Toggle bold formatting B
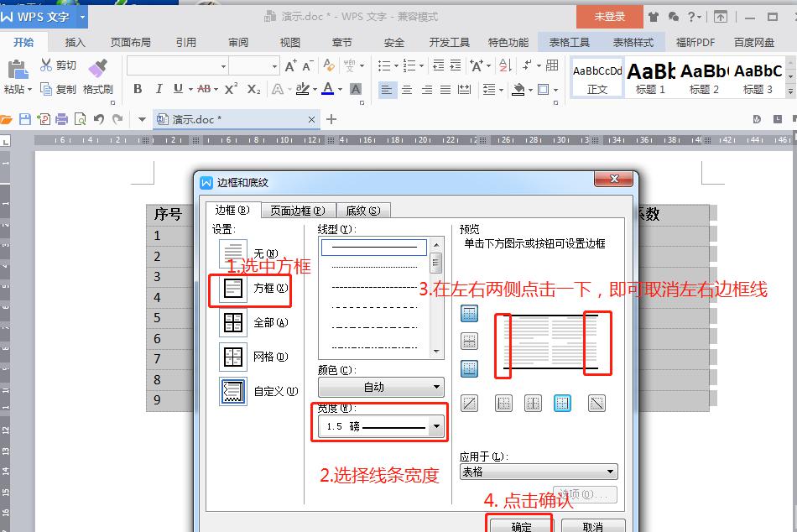This screenshot has width=797, height=532. click(x=138, y=89)
